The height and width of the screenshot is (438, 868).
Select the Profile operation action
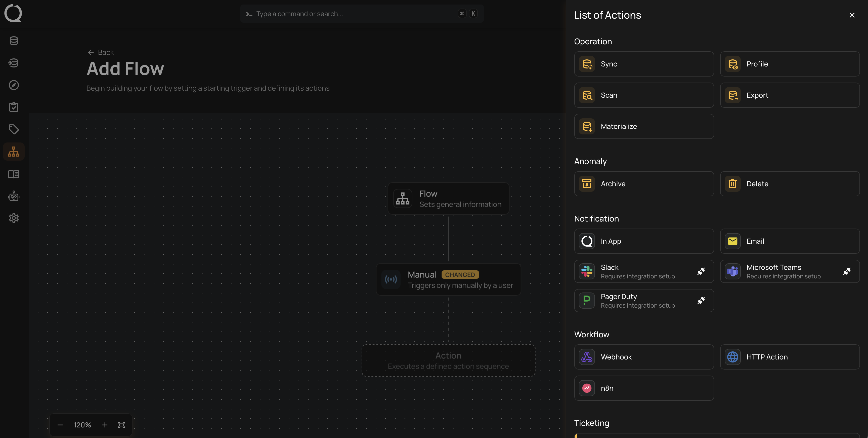pos(790,64)
